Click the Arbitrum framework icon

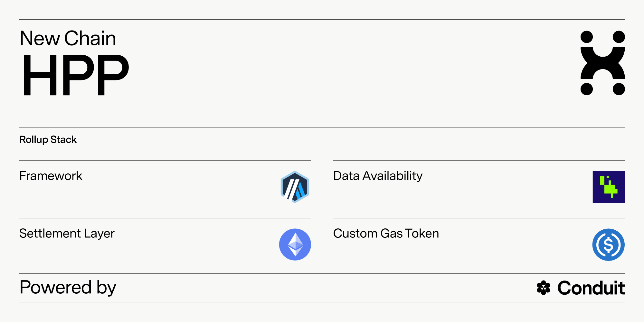click(x=295, y=187)
